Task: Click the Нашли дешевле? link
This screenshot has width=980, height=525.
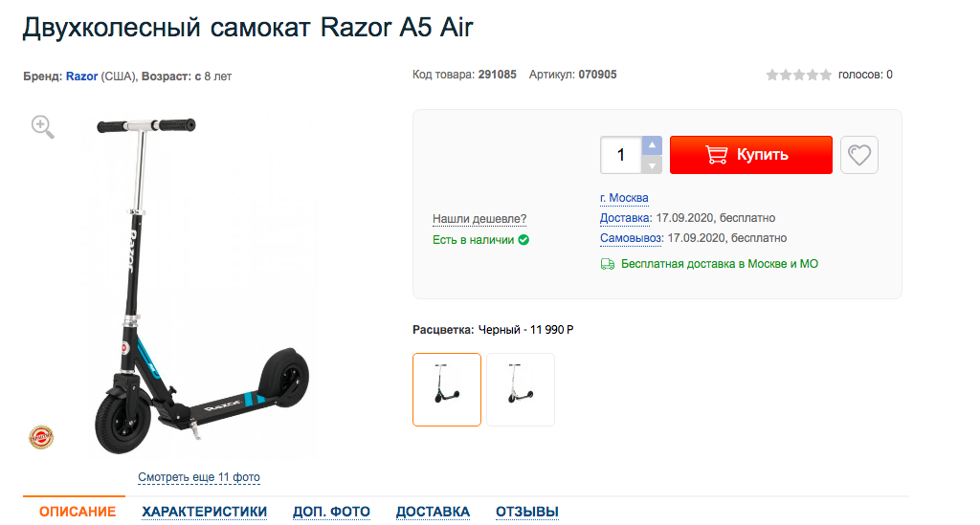Action: (x=479, y=218)
